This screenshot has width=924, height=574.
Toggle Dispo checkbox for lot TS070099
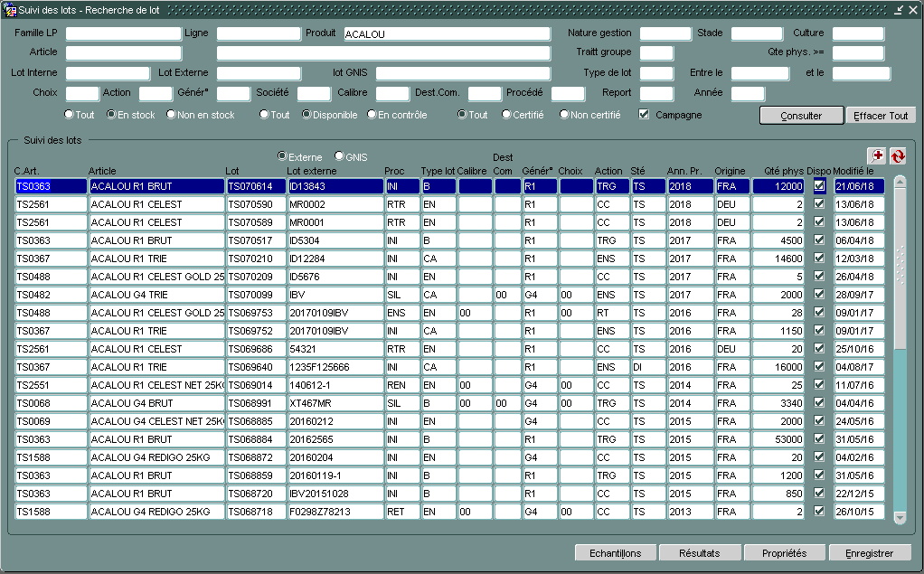coord(819,294)
